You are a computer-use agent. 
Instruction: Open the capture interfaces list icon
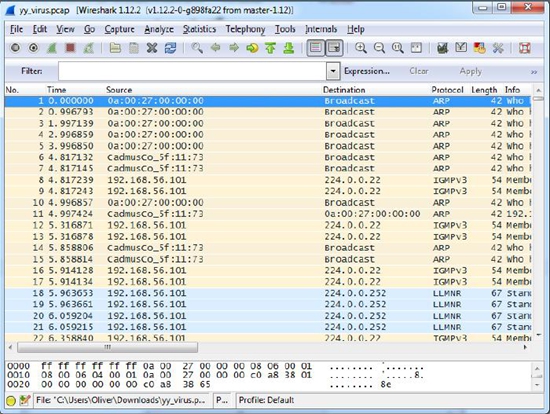click(15, 47)
